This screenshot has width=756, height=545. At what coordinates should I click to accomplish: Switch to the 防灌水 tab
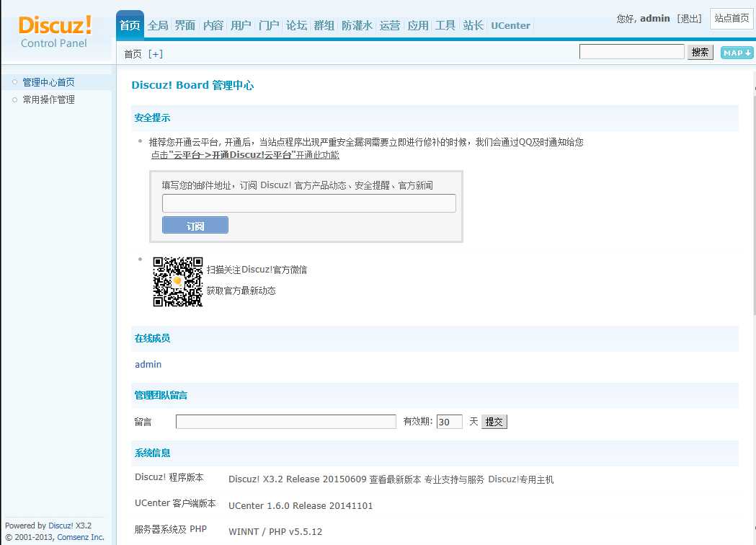[x=357, y=25]
